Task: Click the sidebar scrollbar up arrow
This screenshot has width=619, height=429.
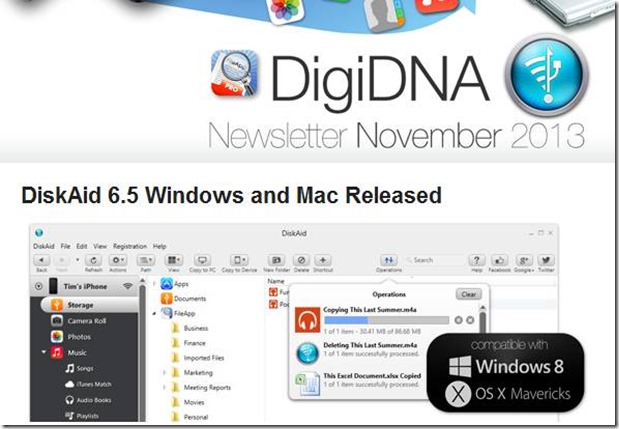Action: point(143,281)
